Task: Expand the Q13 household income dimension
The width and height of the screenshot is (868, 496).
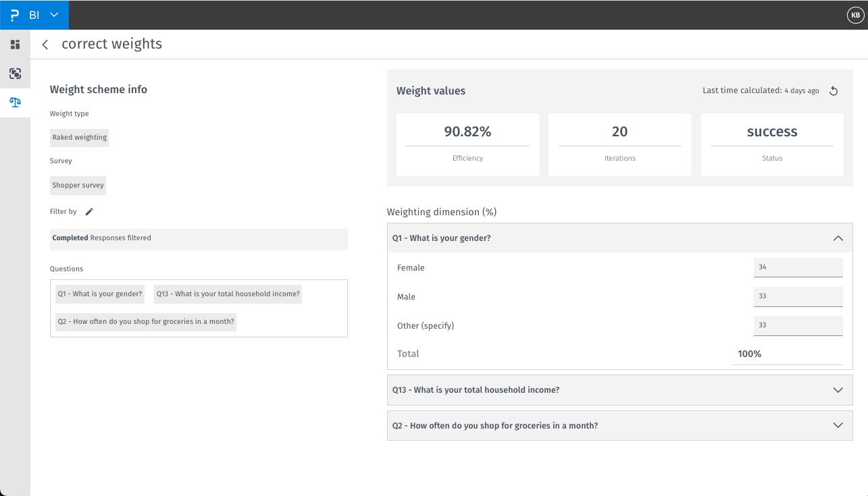Action: tap(838, 390)
